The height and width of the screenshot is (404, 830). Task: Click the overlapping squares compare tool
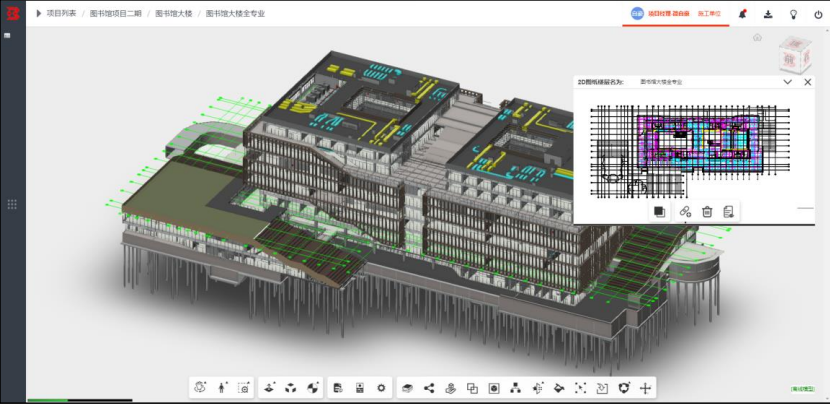(x=472, y=388)
